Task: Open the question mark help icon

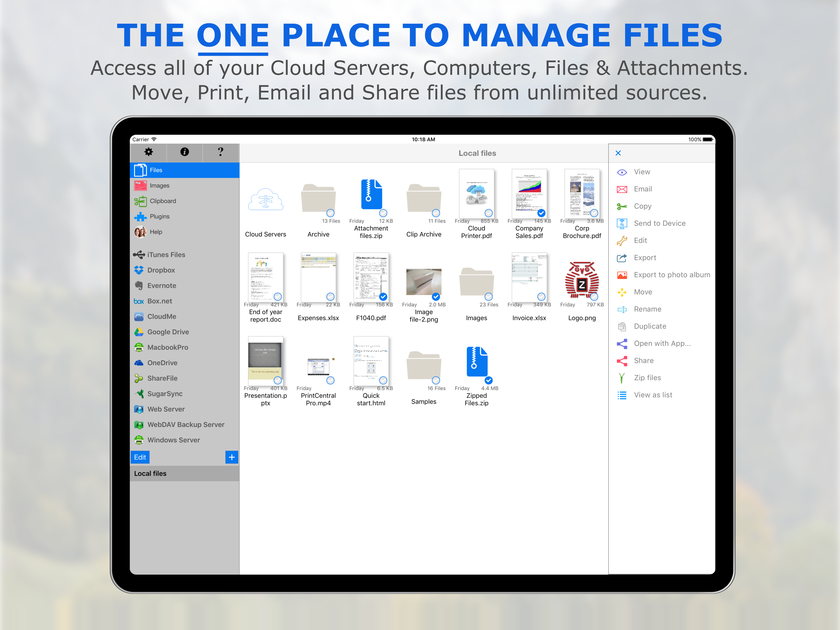Action: 221,152
